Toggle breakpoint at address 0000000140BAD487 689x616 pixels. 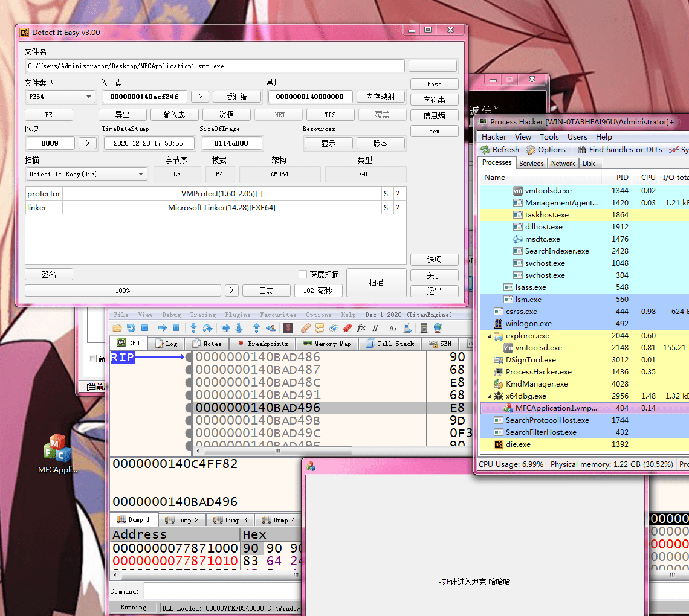pyautogui.click(x=189, y=370)
